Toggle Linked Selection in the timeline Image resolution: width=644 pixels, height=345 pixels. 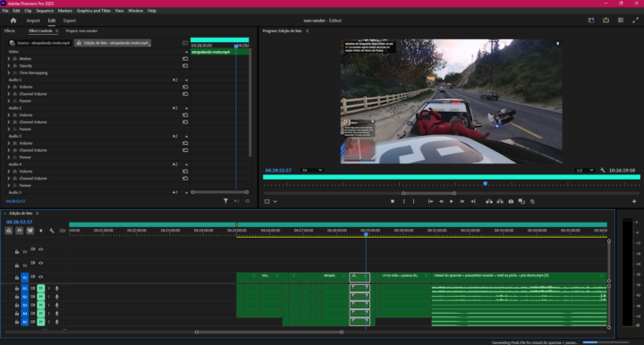pyautogui.click(x=30, y=231)
